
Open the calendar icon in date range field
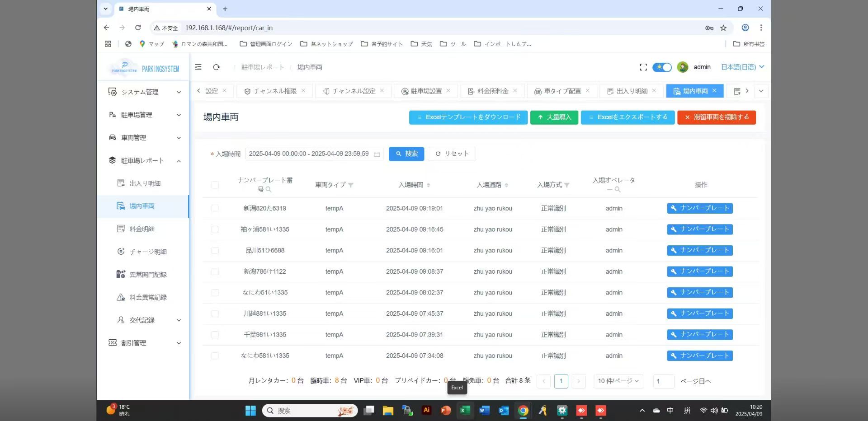tap(377, 154)
